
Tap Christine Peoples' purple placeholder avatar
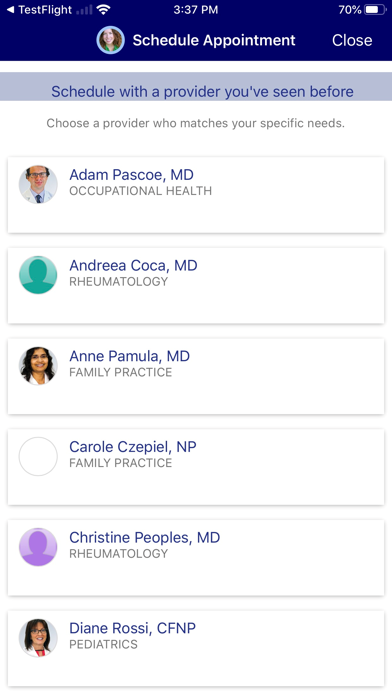(38, 547)
